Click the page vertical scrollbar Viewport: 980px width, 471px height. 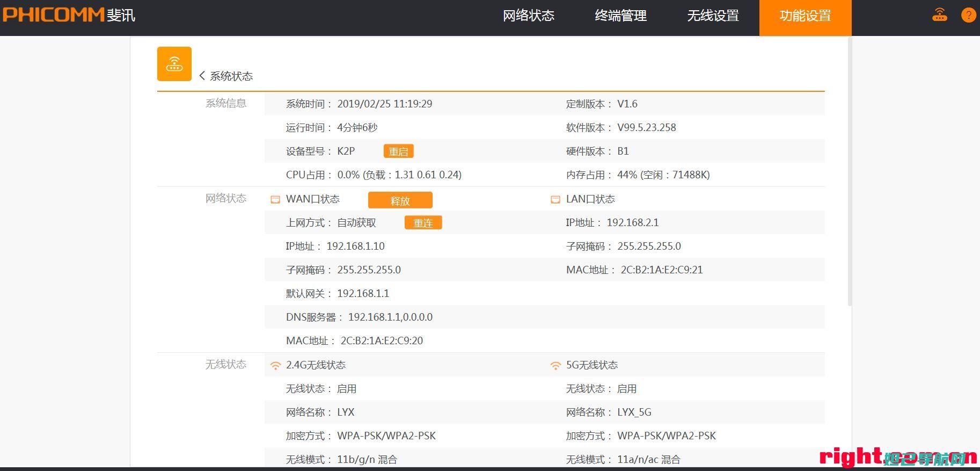click(849, 172)
